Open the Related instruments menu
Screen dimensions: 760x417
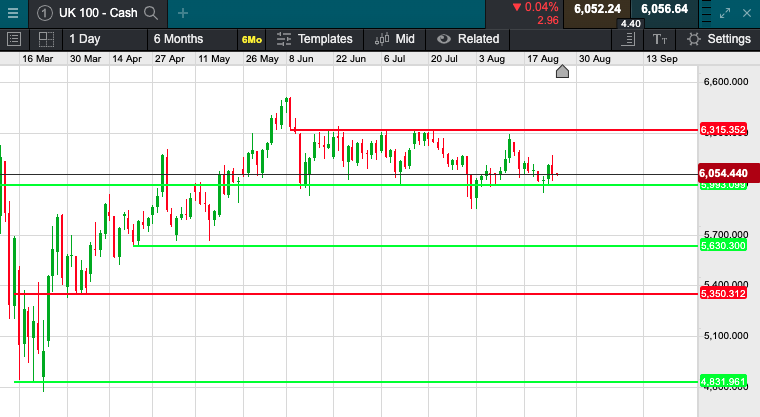468,39
